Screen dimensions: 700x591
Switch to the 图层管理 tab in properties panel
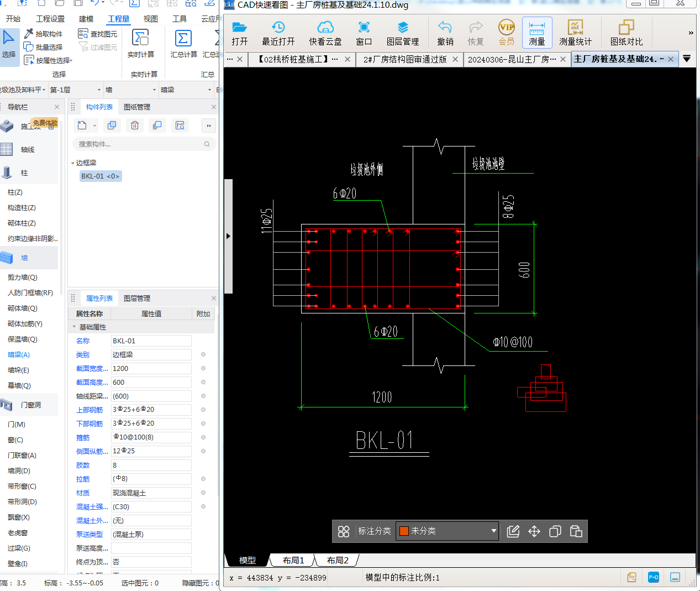coord(137,299)
